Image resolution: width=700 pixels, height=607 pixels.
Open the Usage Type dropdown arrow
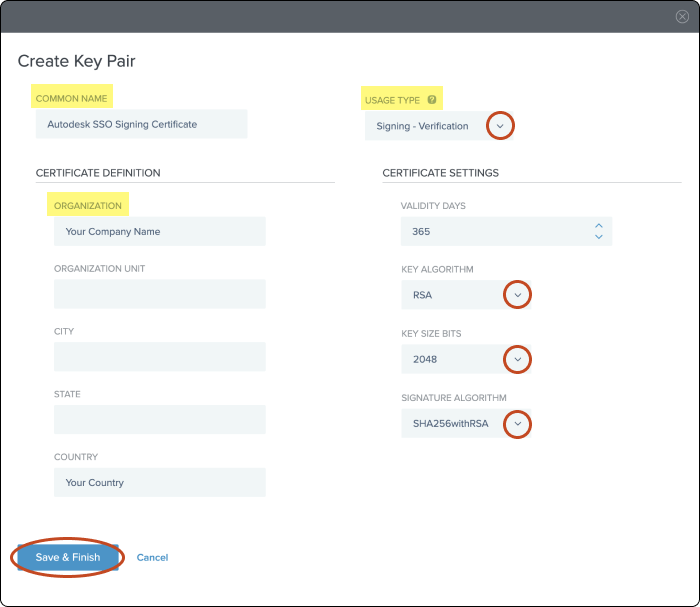(500, 126)
